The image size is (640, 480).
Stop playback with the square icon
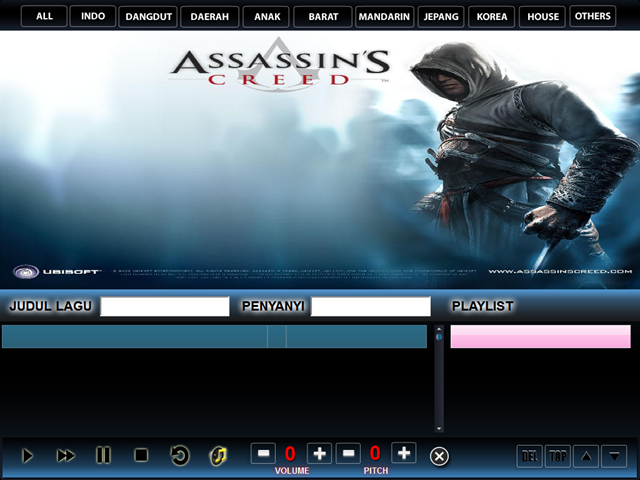click(x=141, y=455)
